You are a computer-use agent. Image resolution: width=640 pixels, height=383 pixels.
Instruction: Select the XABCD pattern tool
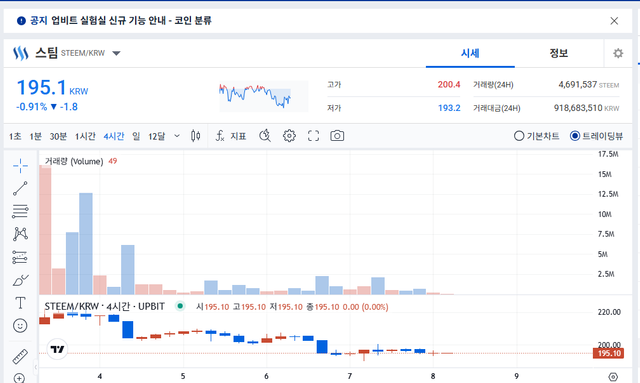pyautogui.click(x=20, y=234)
